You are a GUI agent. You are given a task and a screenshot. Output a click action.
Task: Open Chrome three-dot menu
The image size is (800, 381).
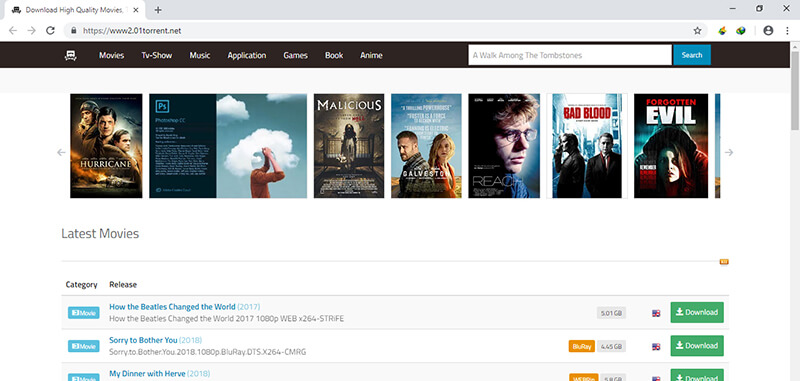point(787,31)
